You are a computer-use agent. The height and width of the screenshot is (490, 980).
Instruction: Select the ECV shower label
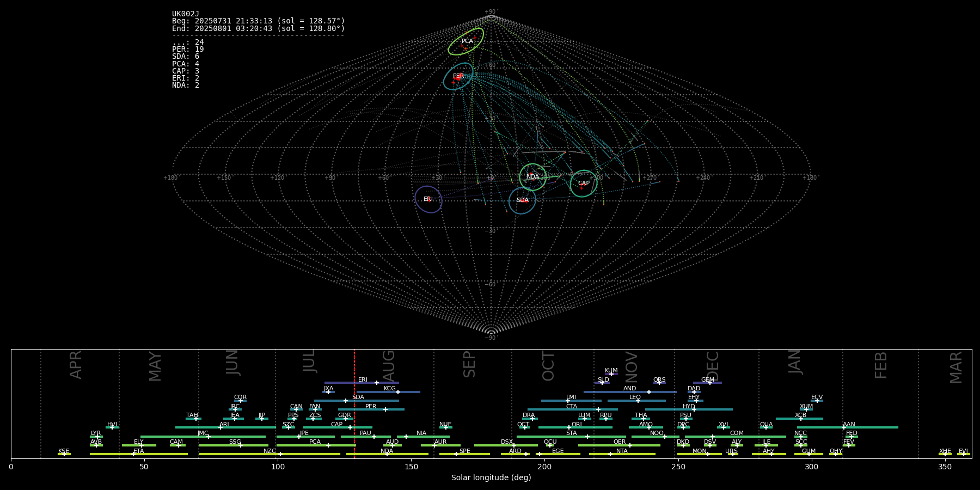tap(817, 397)
